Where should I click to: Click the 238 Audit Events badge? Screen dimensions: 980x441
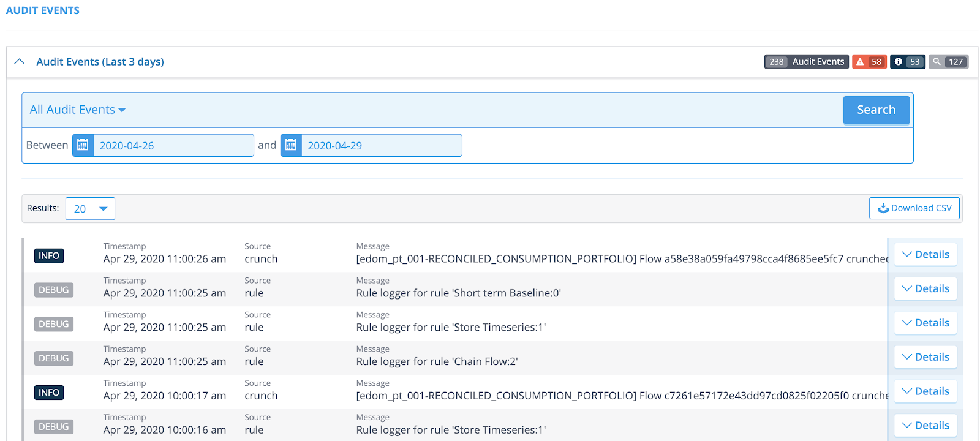tap(806, 62)
